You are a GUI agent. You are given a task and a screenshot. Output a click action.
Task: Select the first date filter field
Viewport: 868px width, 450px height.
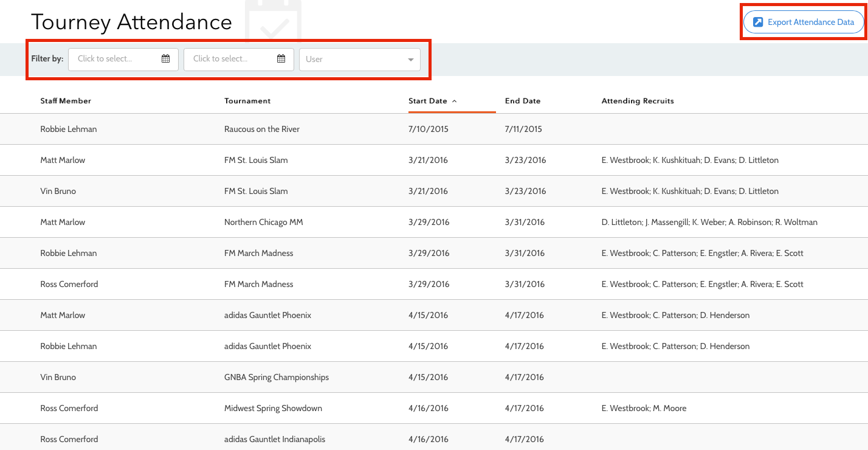click(123, 59)
